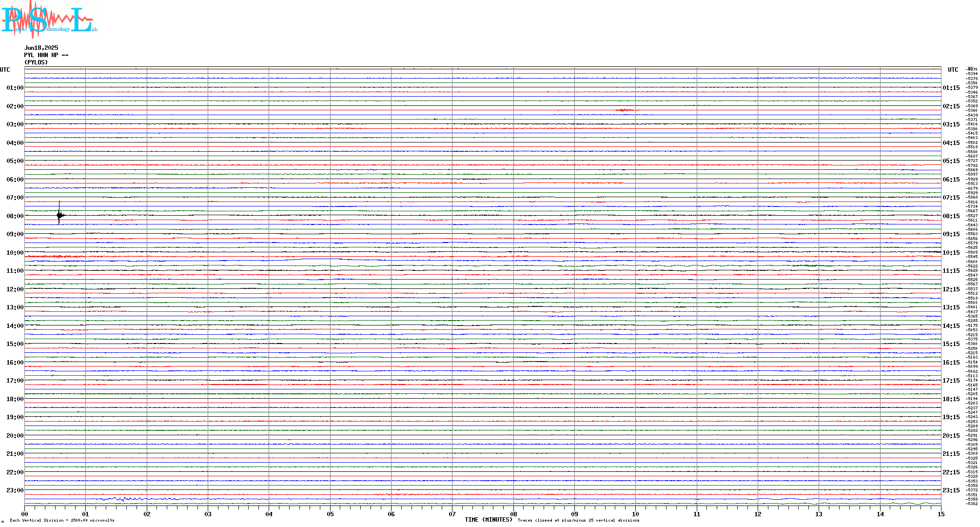Click the "07:00" hour label on left
The image size is (980, 527).
point(15,198)
